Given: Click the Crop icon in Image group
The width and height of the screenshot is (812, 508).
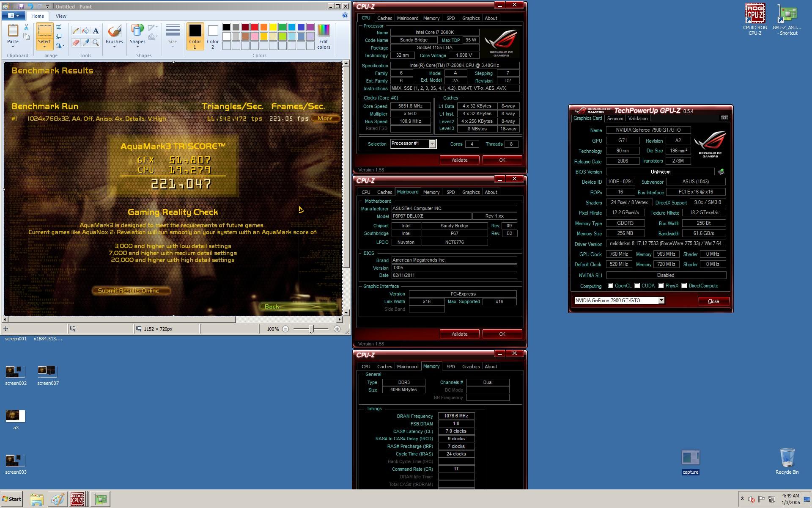Looking at the screenshot, I should 59,27.
